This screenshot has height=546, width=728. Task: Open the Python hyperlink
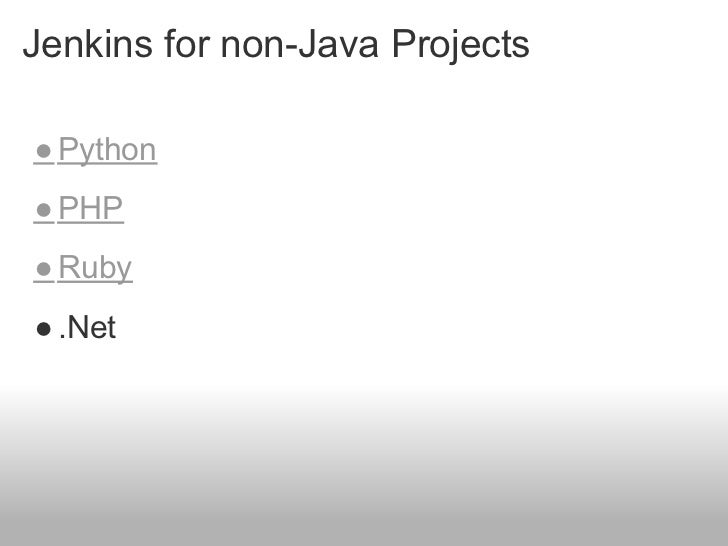pyautogui.click(x=107, y=151)
